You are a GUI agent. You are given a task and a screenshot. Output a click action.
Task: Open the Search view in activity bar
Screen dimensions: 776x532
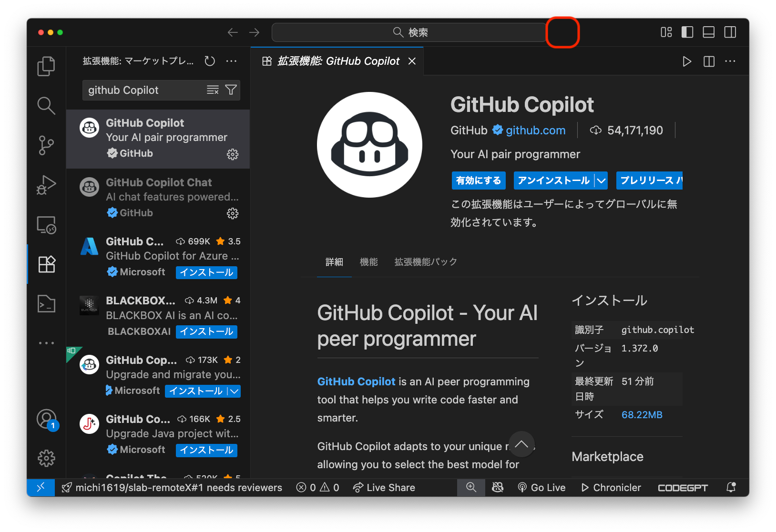tap(46, 106)
